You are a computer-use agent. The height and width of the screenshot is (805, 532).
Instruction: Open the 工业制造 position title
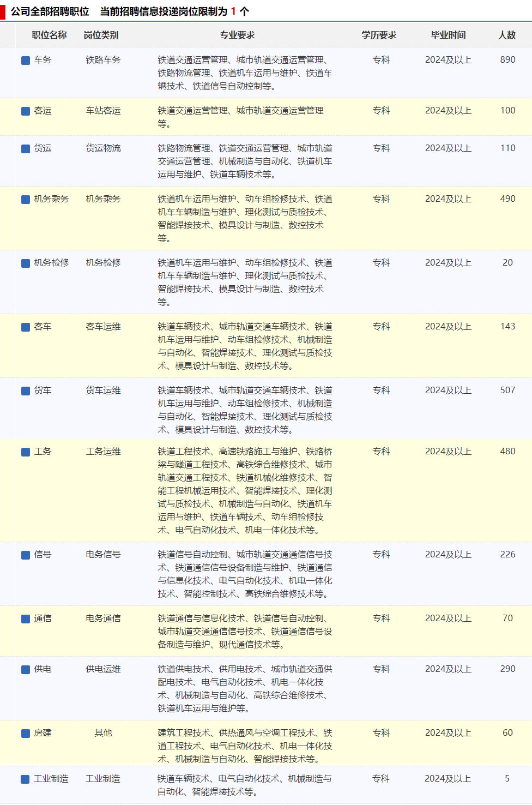pos(51,779)
